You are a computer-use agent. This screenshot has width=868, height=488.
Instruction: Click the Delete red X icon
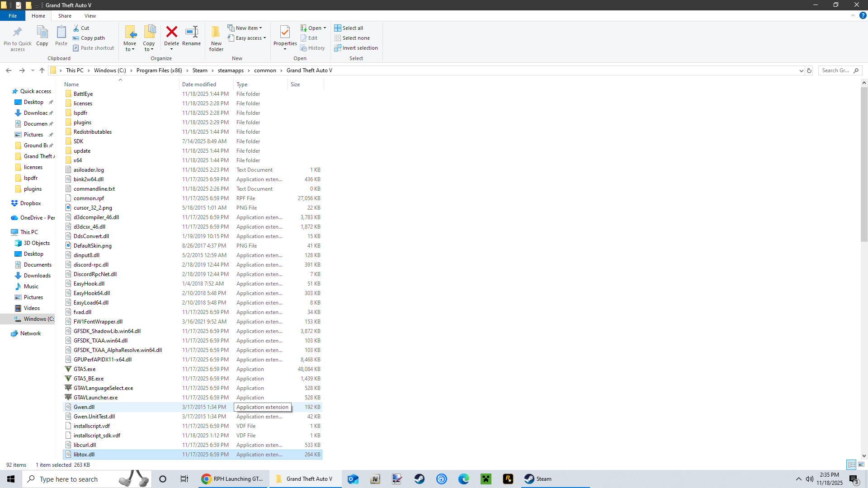point(171,32)
